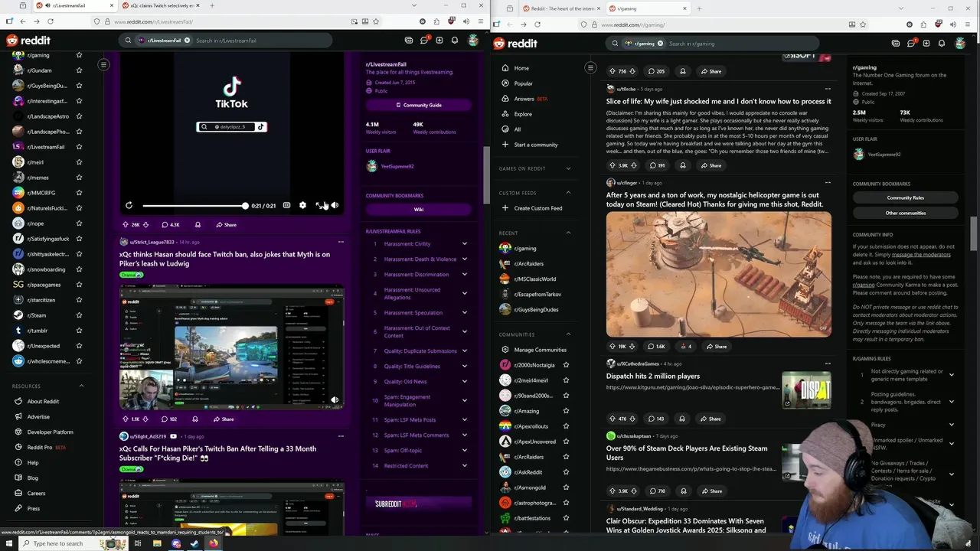The image size is (980, 551).
Task: Star r/2000sNostalgia in gaming window
Action: 566,365
